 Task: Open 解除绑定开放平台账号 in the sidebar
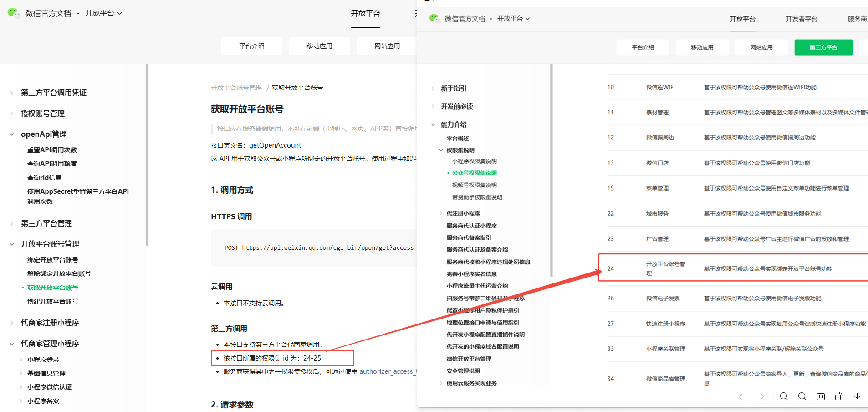click(59, 273)
